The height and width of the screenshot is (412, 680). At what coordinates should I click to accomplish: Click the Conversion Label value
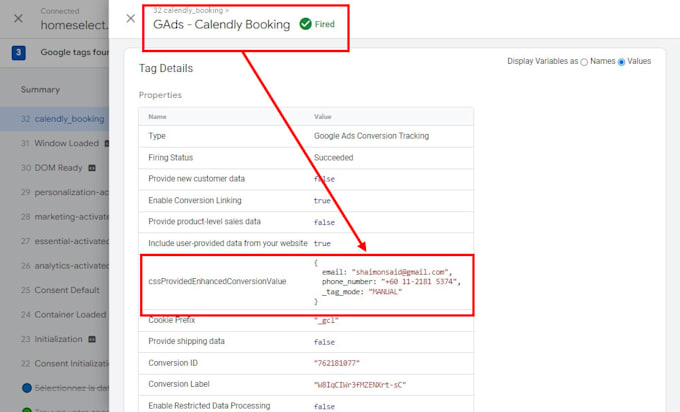click(x=360, y=385)
